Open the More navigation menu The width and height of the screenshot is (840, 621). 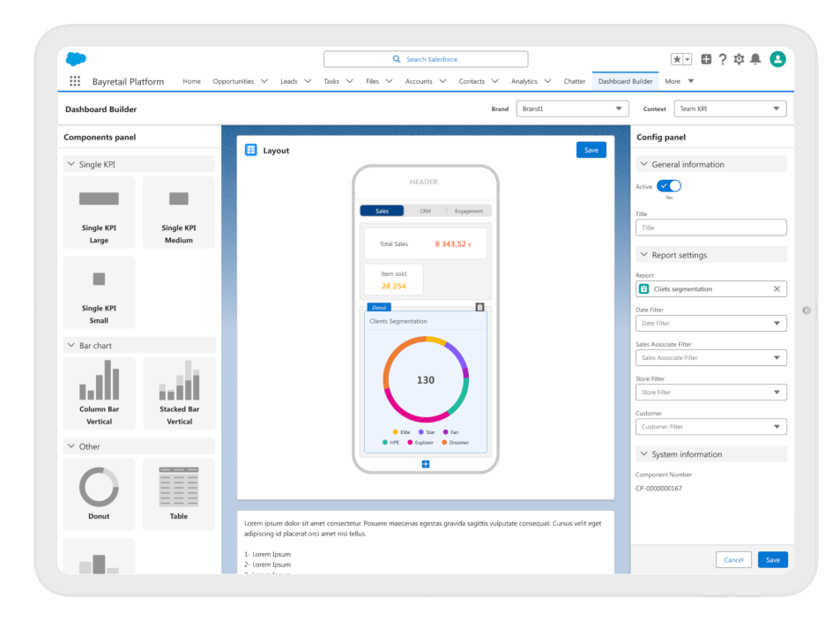tap(680, 81)
